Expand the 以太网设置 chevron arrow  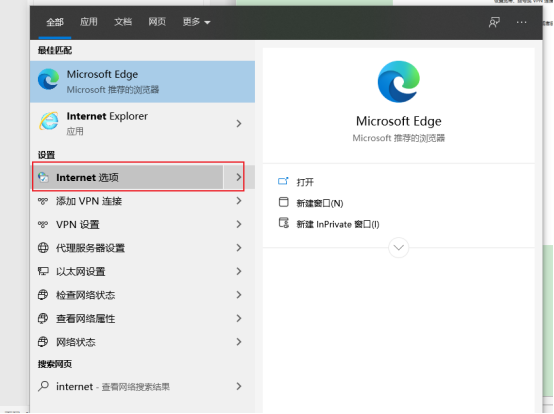pos(239,271)
